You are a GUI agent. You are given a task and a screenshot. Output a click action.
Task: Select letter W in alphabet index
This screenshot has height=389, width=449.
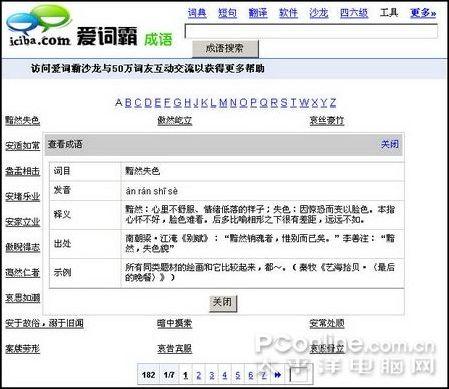click(304, 103)
